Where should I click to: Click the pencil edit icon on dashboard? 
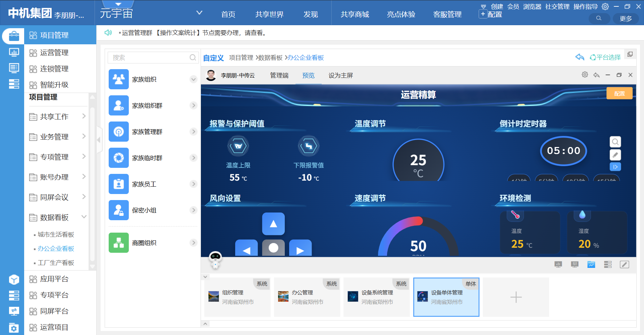point(615,155)
